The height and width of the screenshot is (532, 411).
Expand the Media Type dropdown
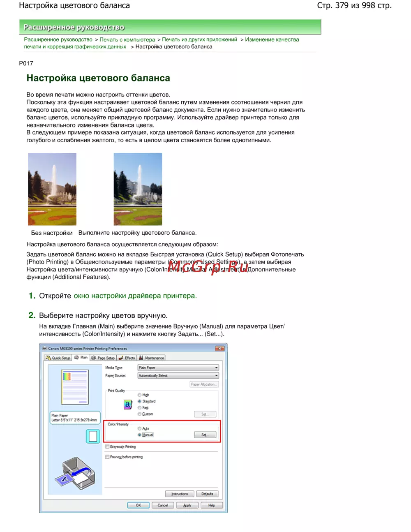click(x=178, y=368)
